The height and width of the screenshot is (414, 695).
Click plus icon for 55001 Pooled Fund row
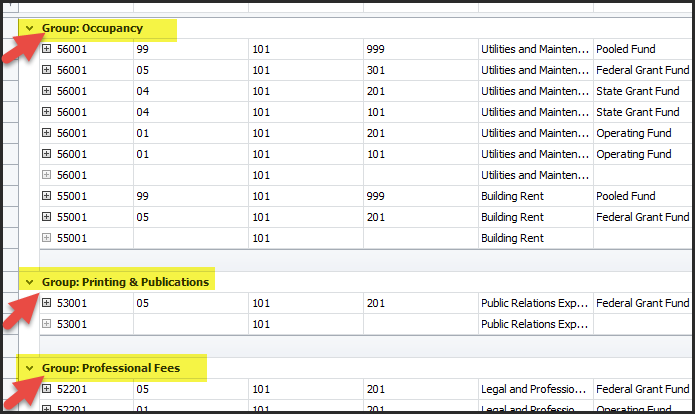(x=46, y=196)
